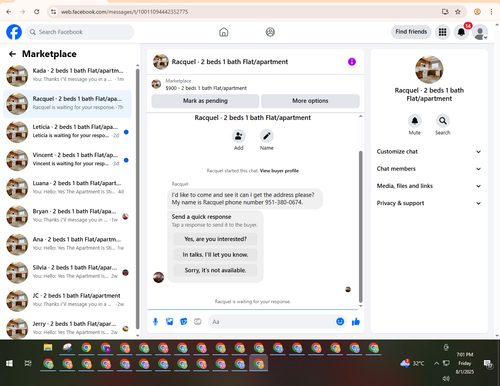
Task: Open the emoji picker icon
Action: pos(340,322)
